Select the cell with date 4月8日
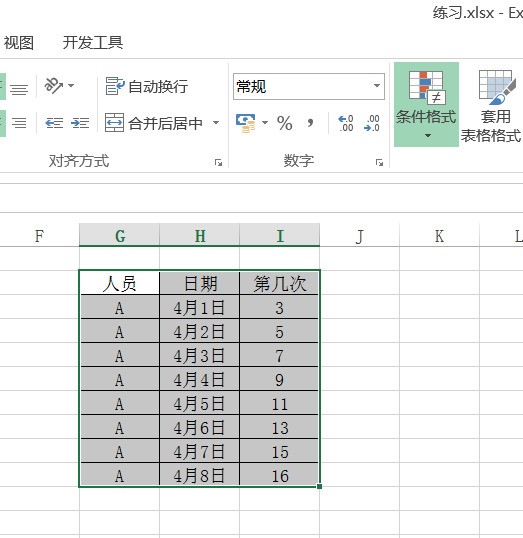 (x=200, y=475)
